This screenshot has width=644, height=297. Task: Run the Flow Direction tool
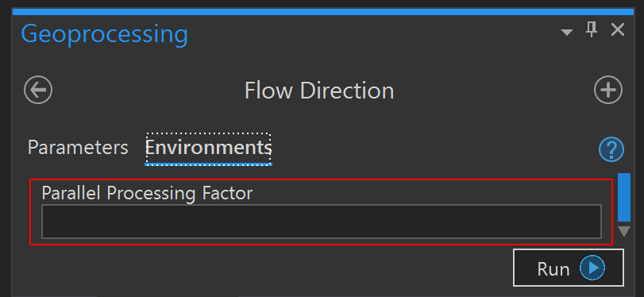coord(569,268)
